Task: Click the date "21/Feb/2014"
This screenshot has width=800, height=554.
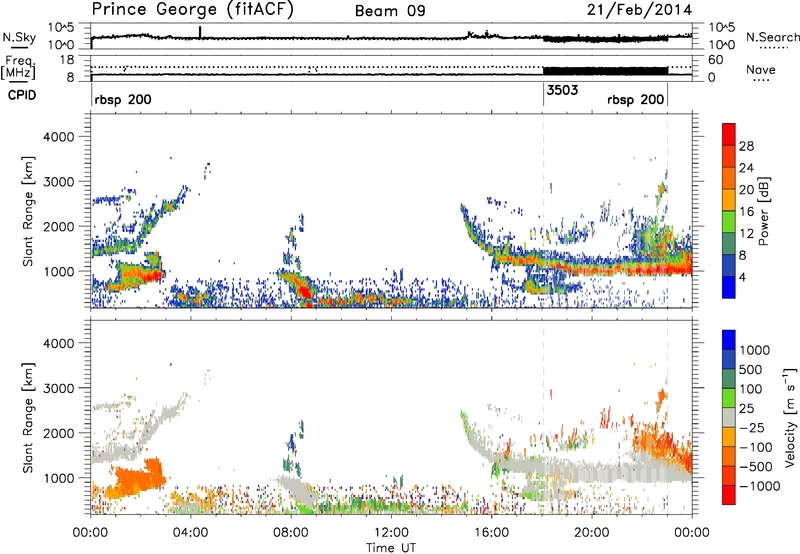Action: [639, 10]
